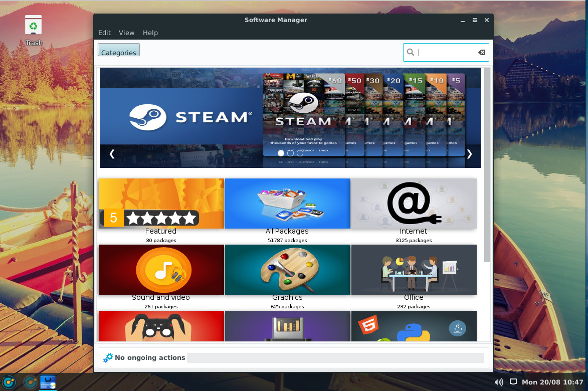Open the category tile showing a USB device
Image resolution: width=588 pixels, height=391 pixels.
click(x=288, y=326)
